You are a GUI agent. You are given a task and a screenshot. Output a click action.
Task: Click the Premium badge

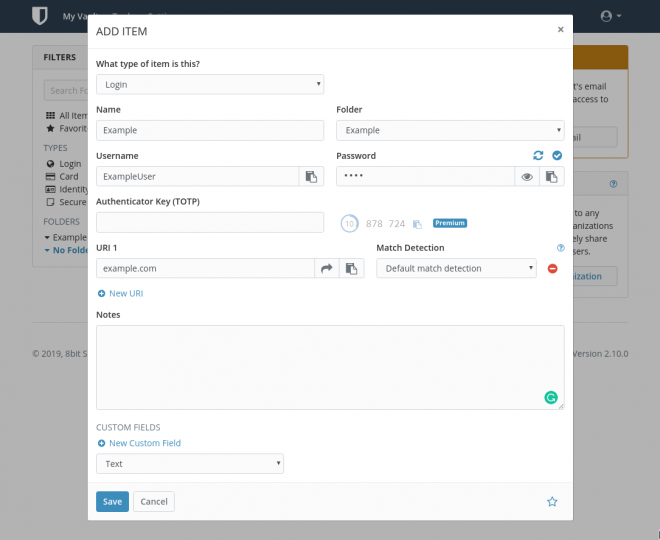pyautogui.click(x=450, y=223)
